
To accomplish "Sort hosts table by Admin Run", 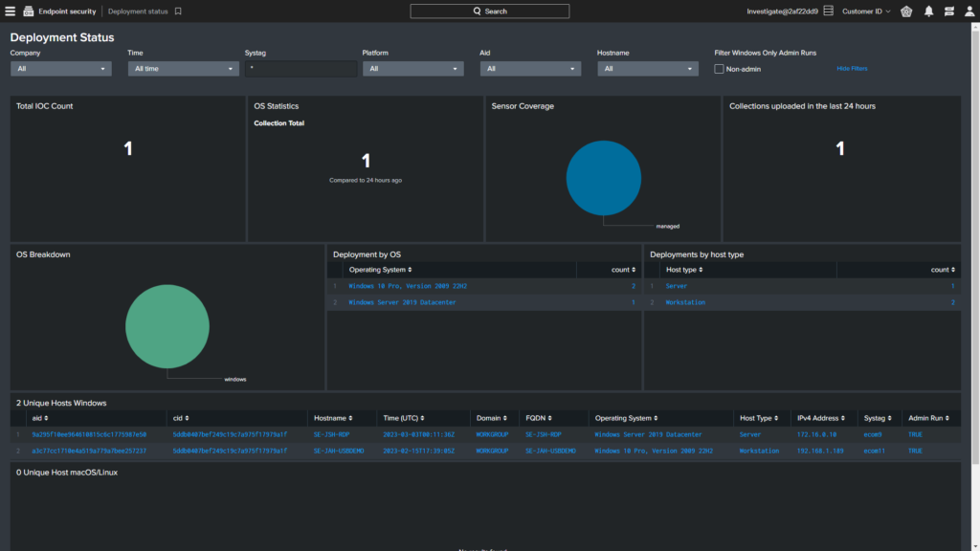I will 928,418.
